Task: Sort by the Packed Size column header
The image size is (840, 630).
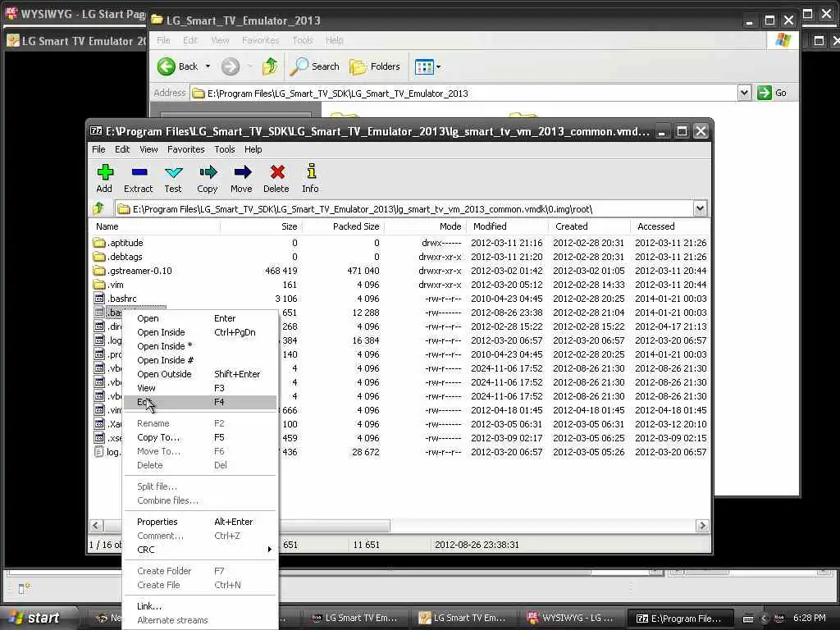Action: pos(344,226)
